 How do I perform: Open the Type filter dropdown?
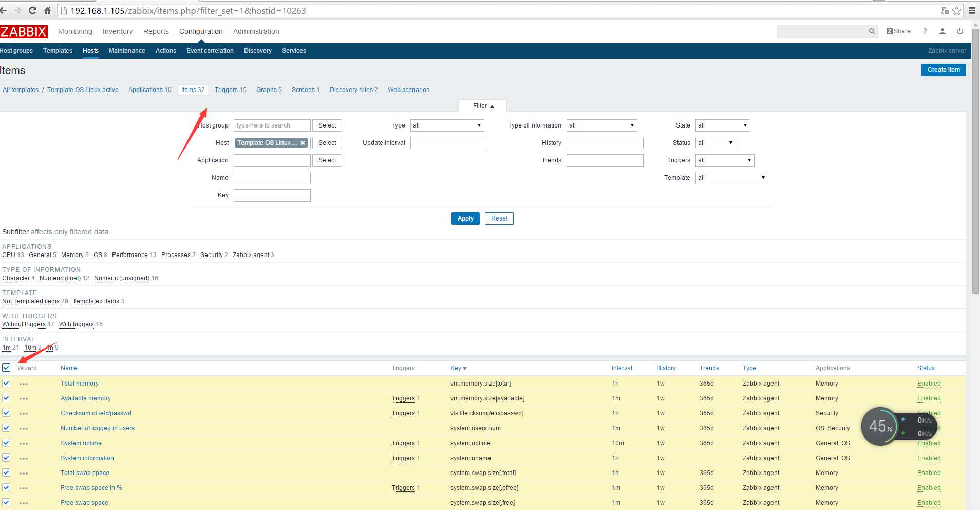click(x=447, y=125)
